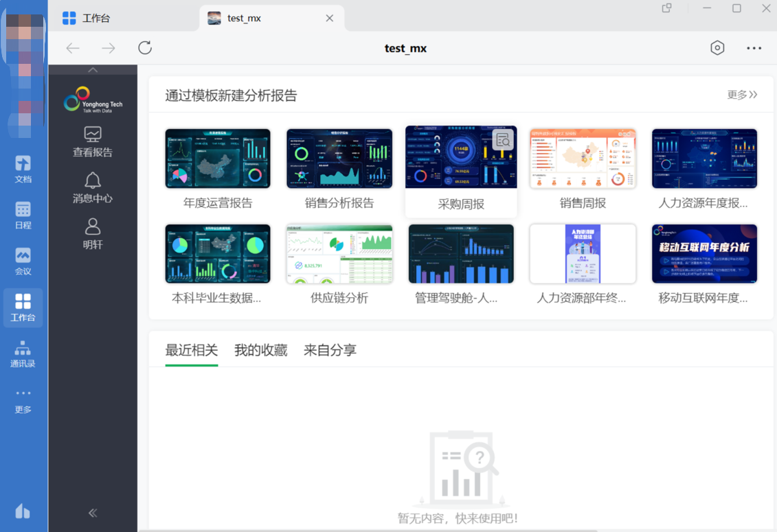The width and height of the screenshot is (777, 532).
Task: Open 文档 in the left sidebar
Action: point(23,169)
